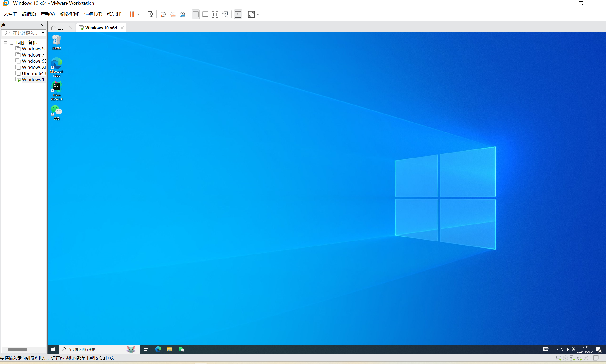Image resolution: width=606 pixels, height=364 pixels.
Task: Take a snapshot of this VM
Action: click(162, 14)
